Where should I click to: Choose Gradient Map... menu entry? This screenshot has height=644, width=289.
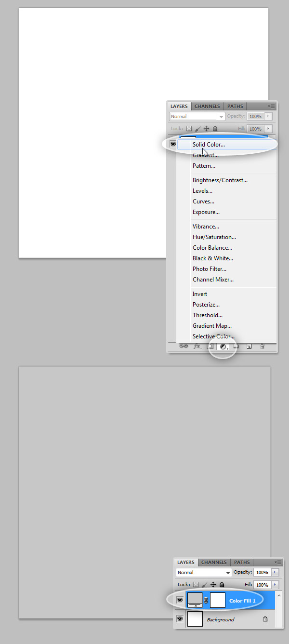click(x=212, y=326)
